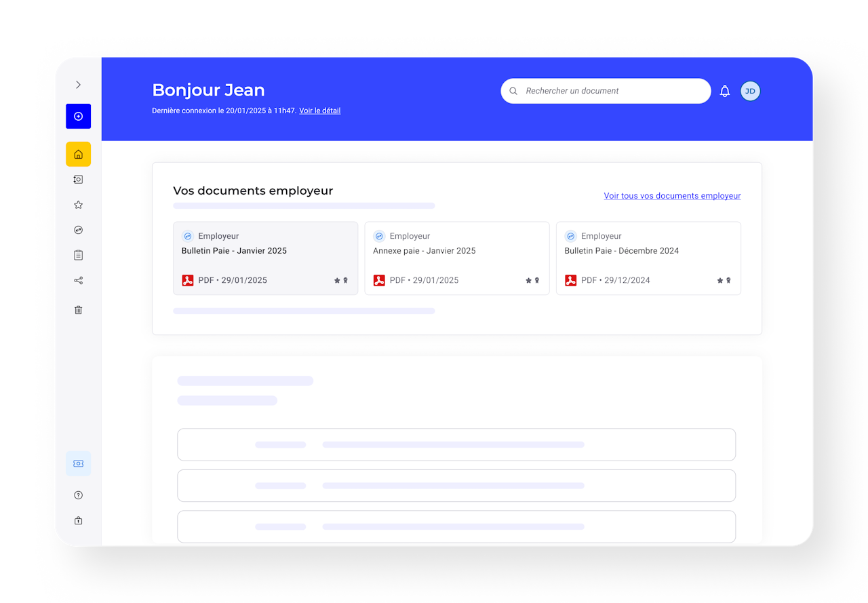Open the yellow Home sidebar icon
The width and height of the screenshot is (868, 603).
[78, 154]
